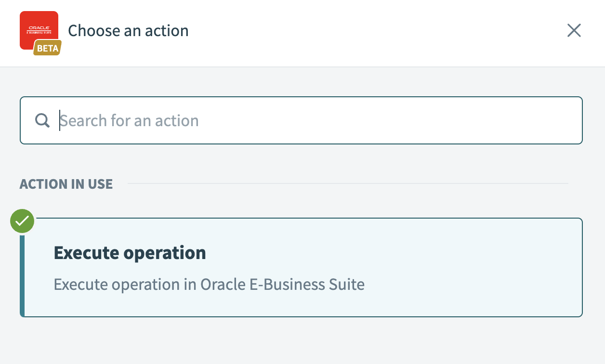
Task: Place the cursor on the search placeholder text
Action: pyautogui.click(x=129, y=120)
